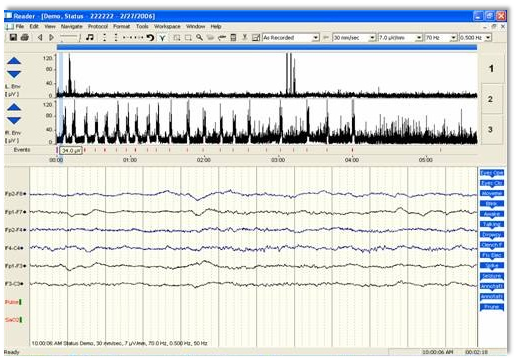The height and width of the screenshot is (360, 517).
Task: Click the page forward arrow icon
Action: (x=52, y=38)
